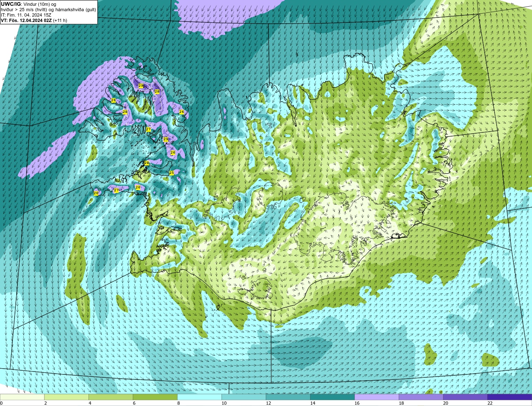Click the 0–2 m/s cream legend swatch
The image size is (532, 406).
click(x=22, y=397)
